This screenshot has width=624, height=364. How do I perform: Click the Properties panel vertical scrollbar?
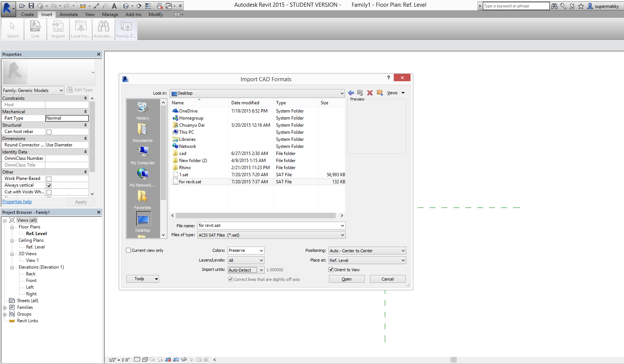[x=92, y=137]
